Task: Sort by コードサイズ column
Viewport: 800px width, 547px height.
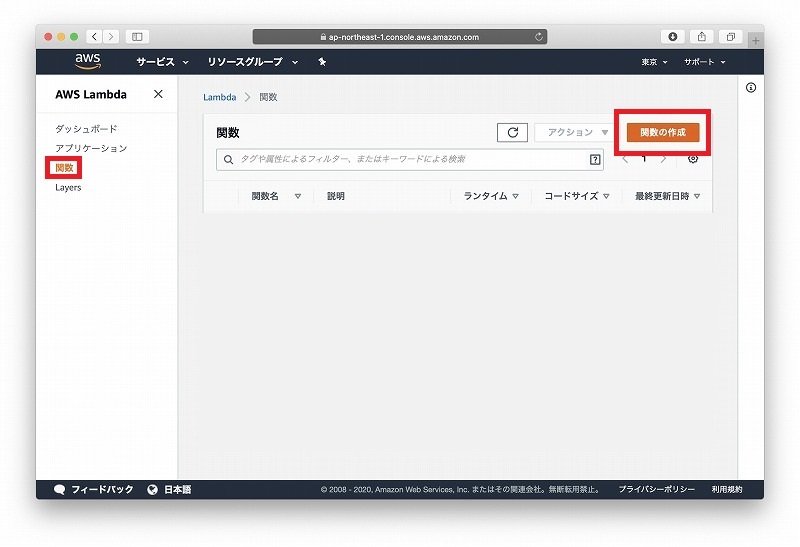Action: pyautogui.click(x=577, y=196)
